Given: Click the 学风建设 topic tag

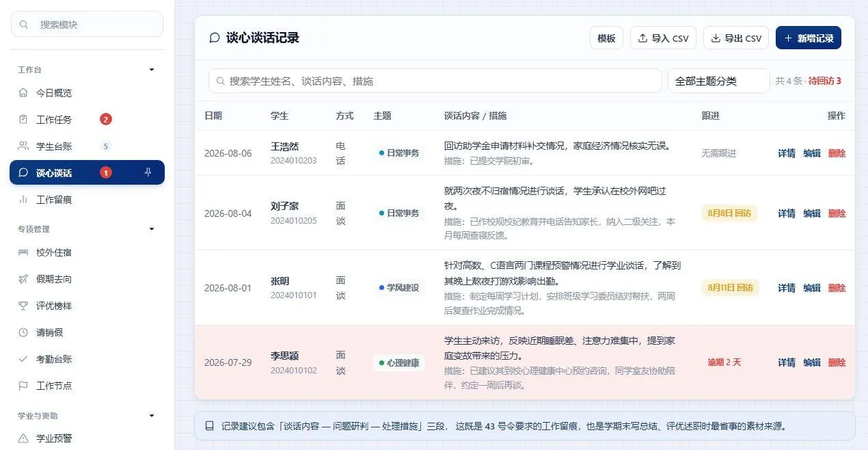Looking at the screenshot, I should (399, 288).
